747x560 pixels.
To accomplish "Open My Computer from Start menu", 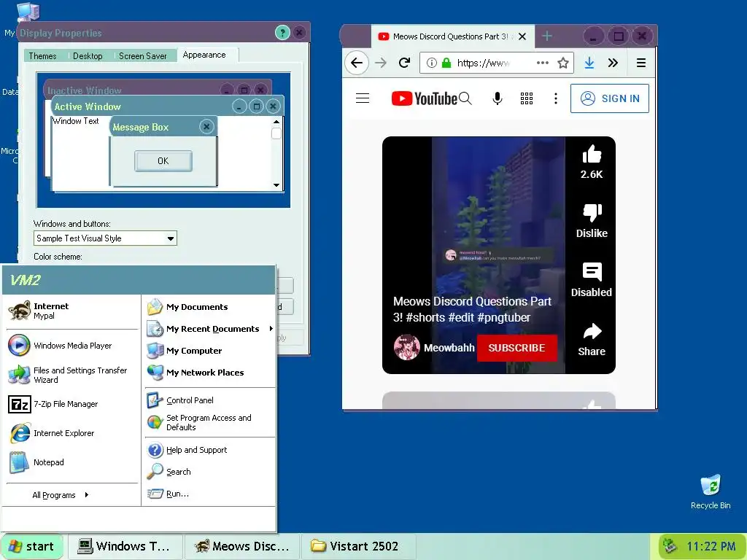I will pos(209,351).
